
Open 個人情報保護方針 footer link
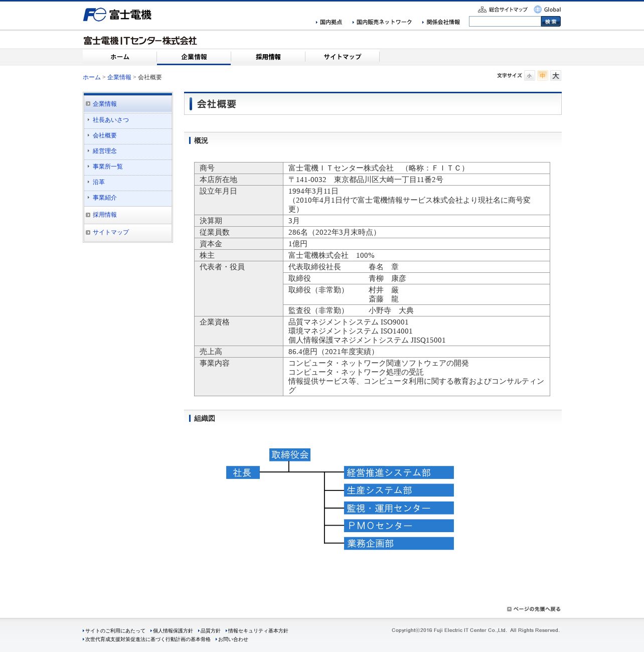point(173,631)
